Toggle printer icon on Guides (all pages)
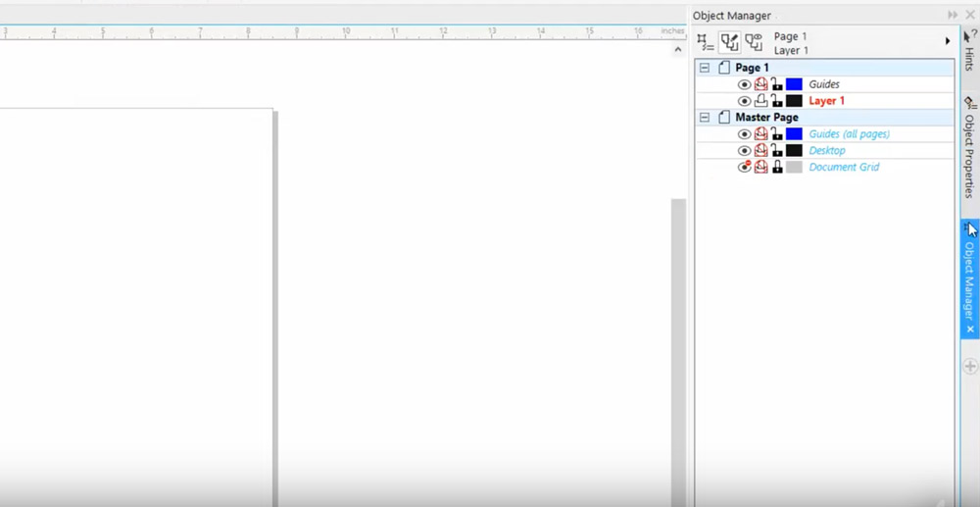Screen dimensions: 980x507 tap(760, 133)
